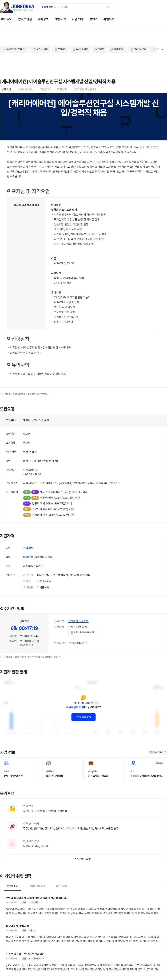Click the 9호선 badge for 당산역
Viewport: 167px width, 980px height.
(x=35, y=498)
